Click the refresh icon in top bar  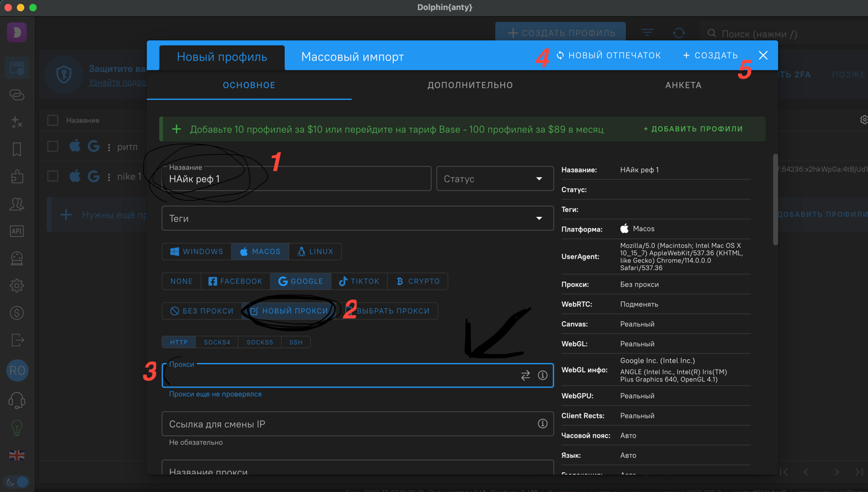tap(679, 33)
